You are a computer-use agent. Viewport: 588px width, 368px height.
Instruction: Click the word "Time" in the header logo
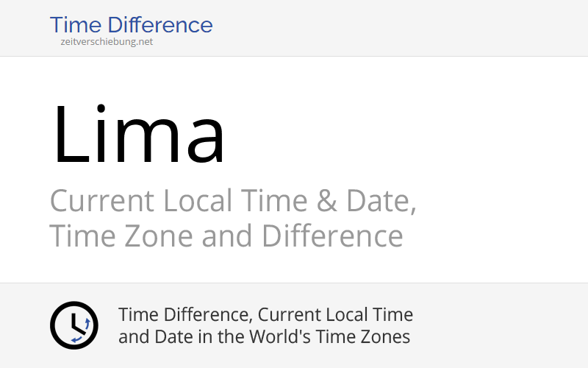tap(75, 25)
